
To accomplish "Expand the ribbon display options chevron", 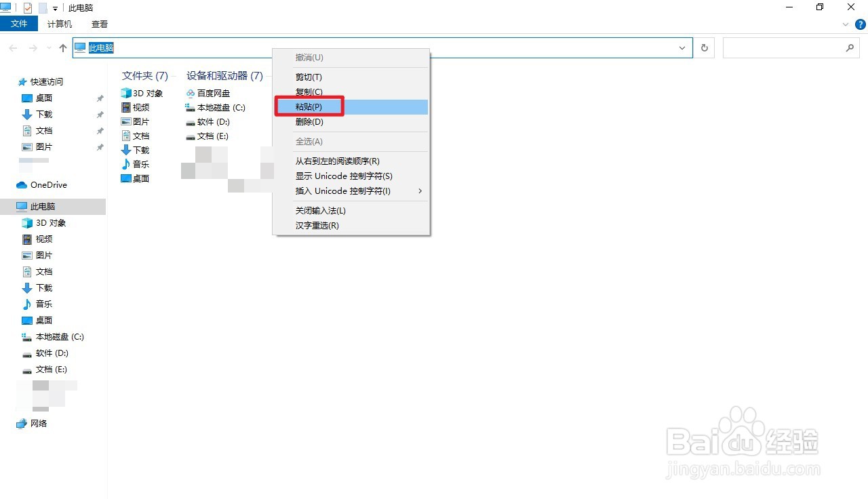I will click(x=845, y=24).
